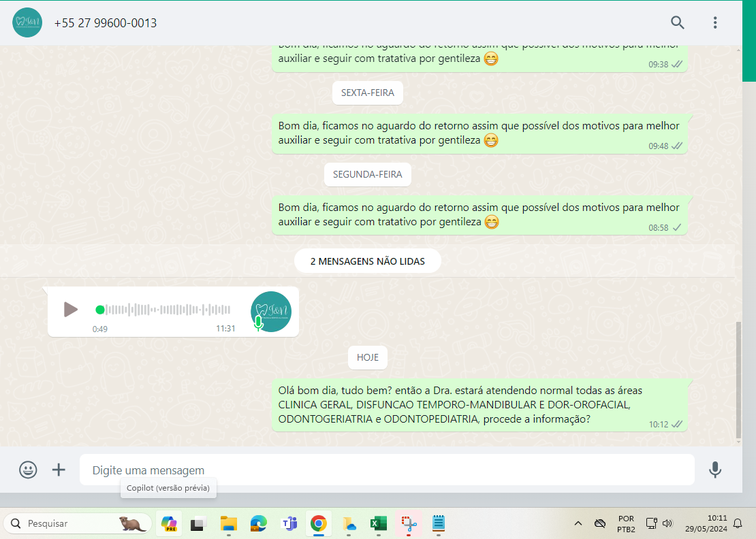Focus the Digite uma mensagem field

(387, 470)
